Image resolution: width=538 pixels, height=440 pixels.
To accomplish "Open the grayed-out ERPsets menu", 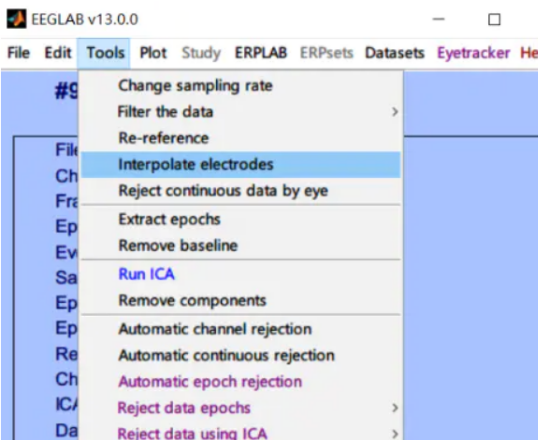I will coord(327,53).
